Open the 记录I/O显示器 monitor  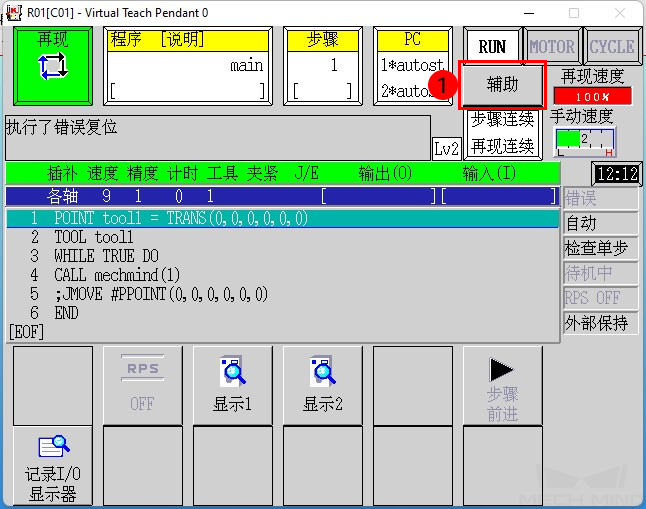(x=53, y=466)
